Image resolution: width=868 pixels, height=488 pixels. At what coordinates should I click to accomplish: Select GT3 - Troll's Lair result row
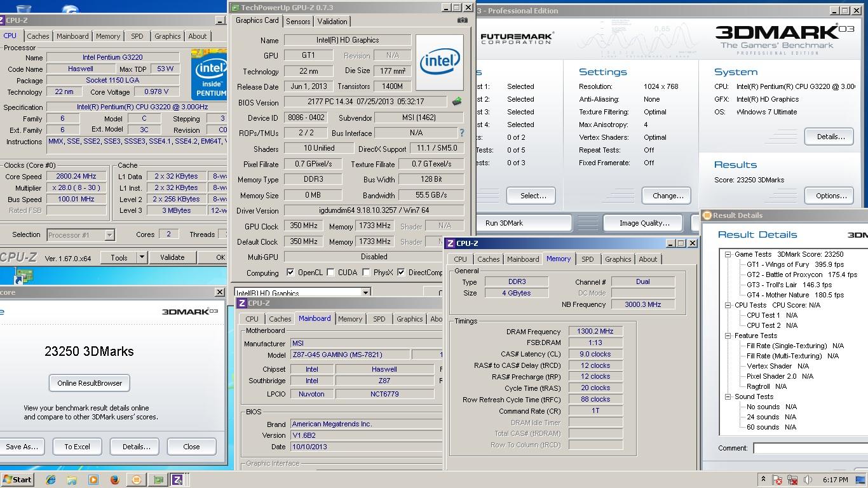click(789, 285)
